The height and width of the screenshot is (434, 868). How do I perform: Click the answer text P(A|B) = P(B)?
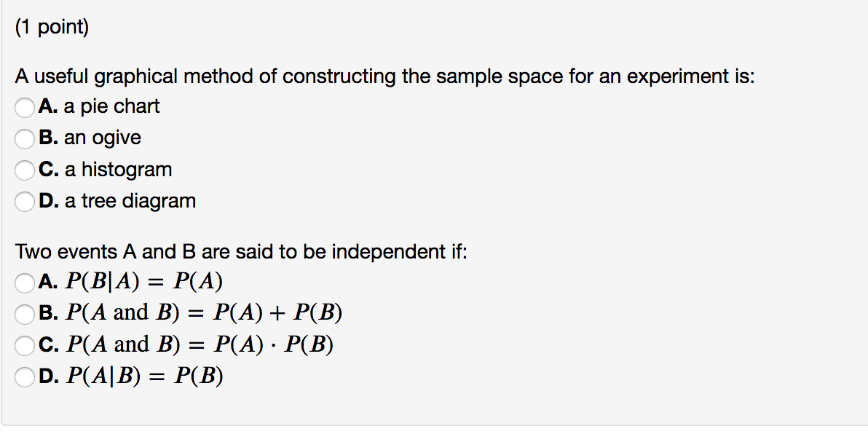(143, 376)
